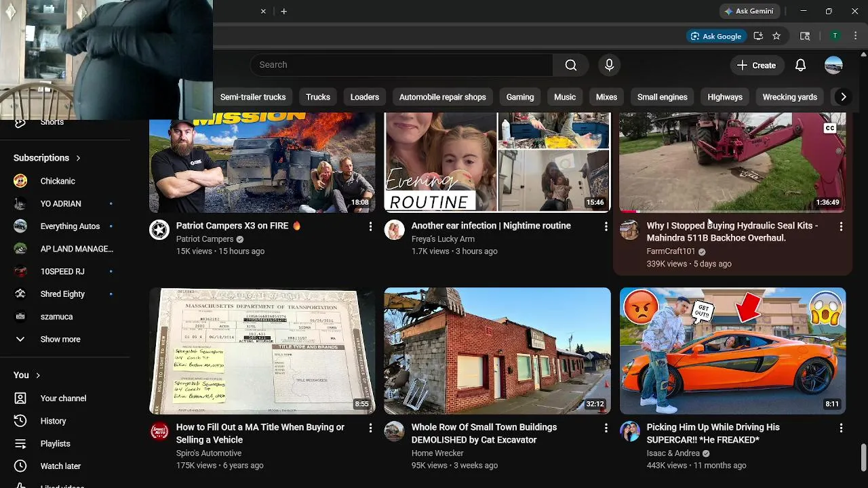This screenshot has width=868, height=488.
Task: Open options for Another ear infection video
Action: pos(606,226)
